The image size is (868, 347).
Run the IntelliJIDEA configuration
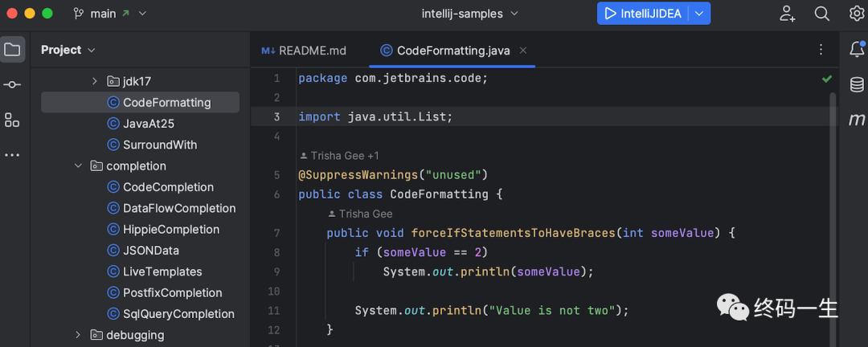coord(643,14)
